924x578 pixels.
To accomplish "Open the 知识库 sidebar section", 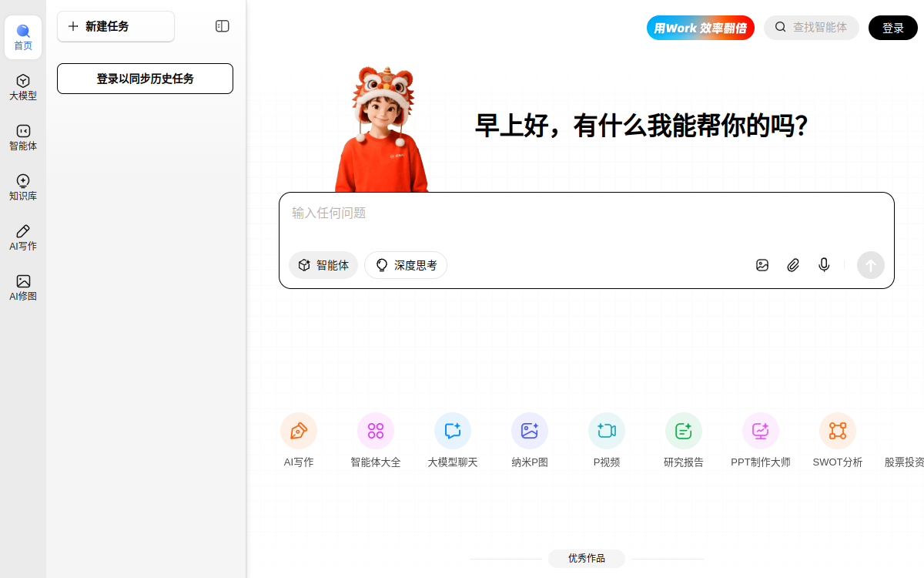I will pyautogui.click(x=23, y=188).
